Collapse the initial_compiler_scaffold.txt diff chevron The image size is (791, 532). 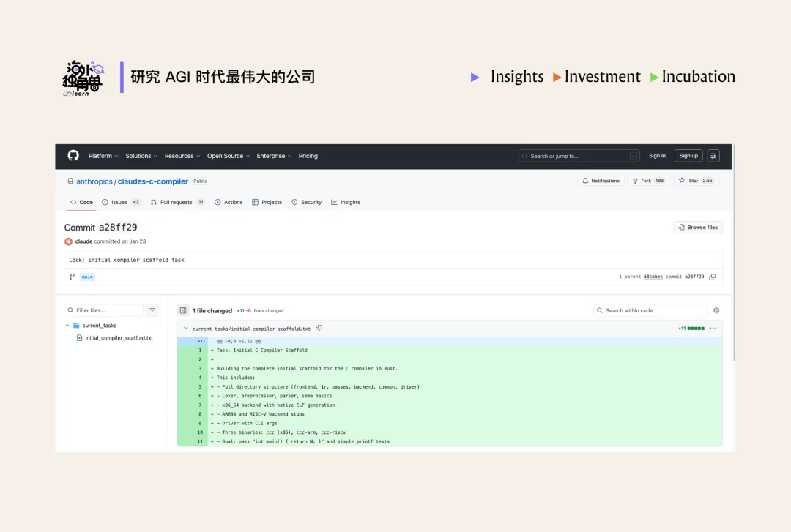pos(185,328)
